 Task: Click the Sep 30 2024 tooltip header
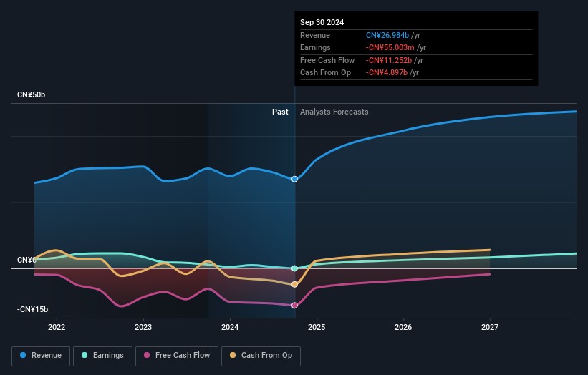pos(322,22)
